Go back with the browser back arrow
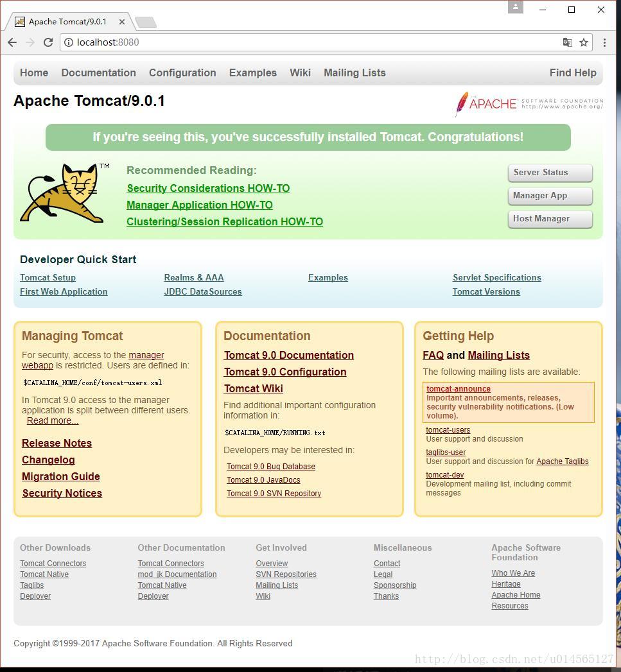The image size is (621, 672). pos(12,42)
